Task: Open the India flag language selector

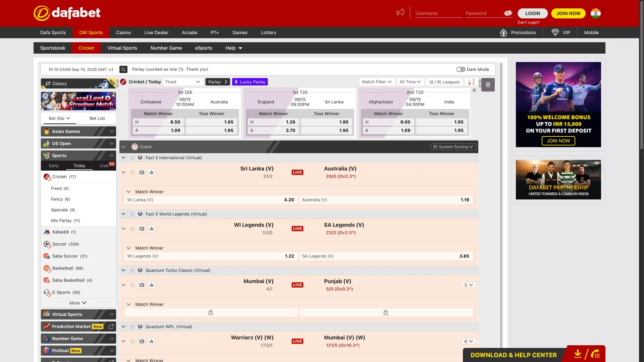Action: [x=596, y=13]
